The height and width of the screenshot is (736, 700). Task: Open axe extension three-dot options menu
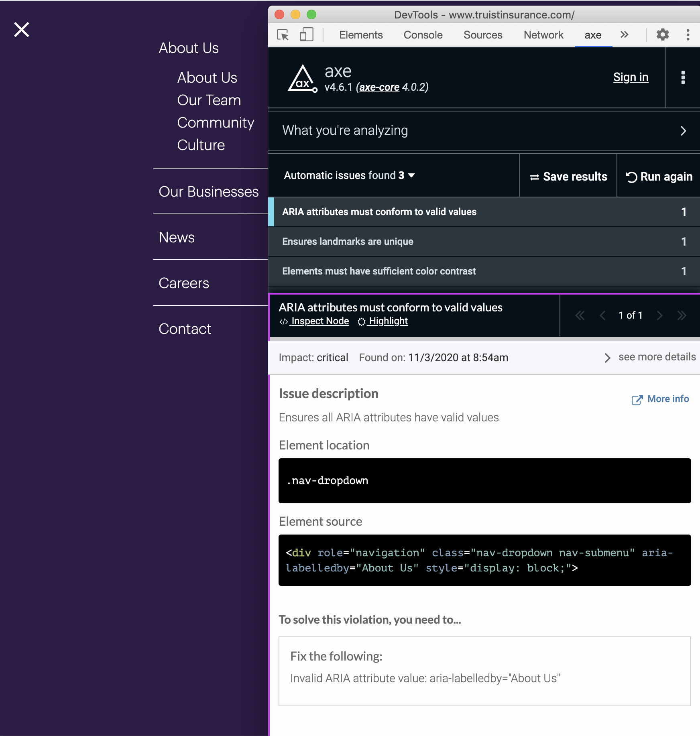click(x=683, y=77)
